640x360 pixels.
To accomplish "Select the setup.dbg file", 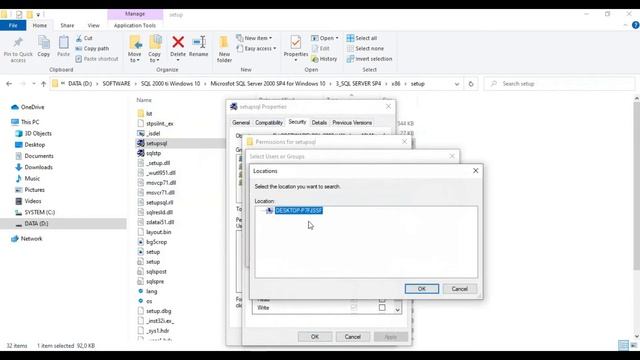I will 154,311.
